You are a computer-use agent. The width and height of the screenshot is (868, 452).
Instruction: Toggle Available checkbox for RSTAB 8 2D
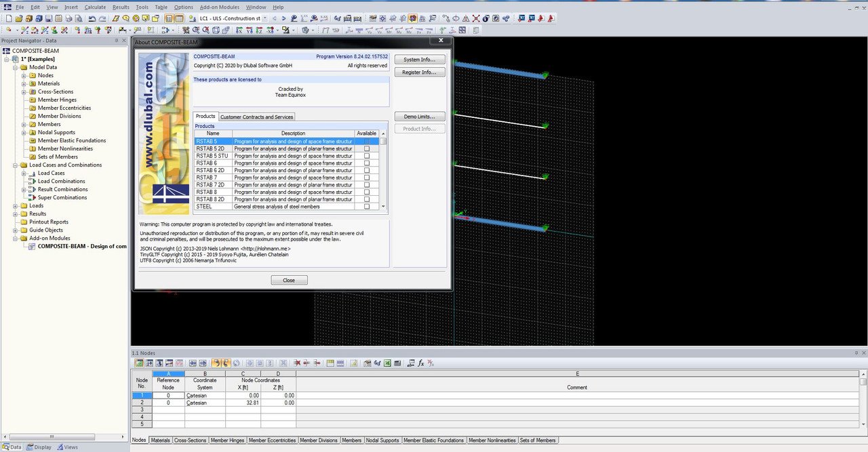(x=367, y=199)
